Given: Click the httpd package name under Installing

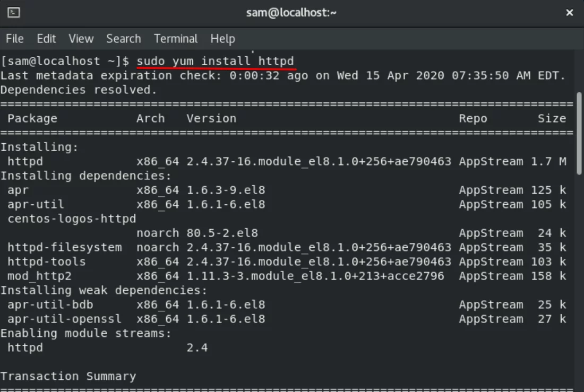Looking at the screenshot, I should point(25,162).
